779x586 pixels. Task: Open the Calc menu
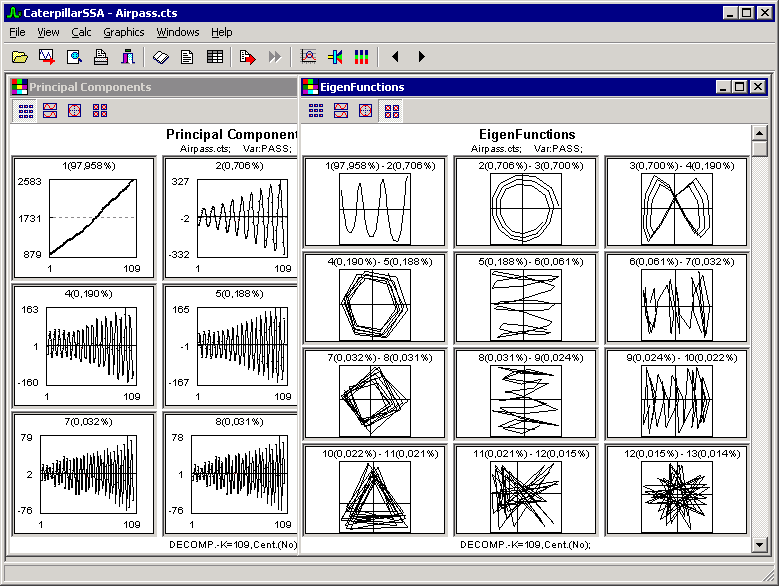[x=81, y=32]
